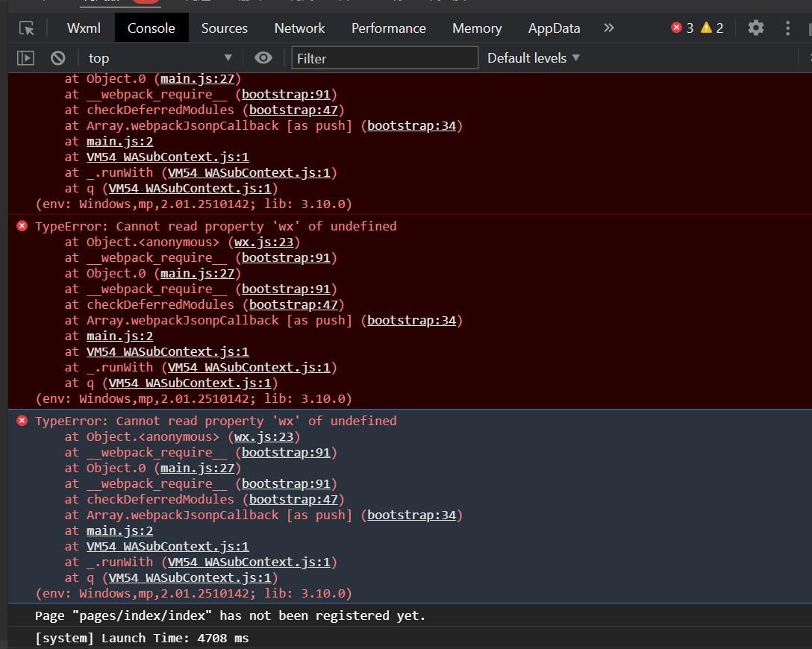Toggle the live expression eye icon
812x649 pixels.
263,58
